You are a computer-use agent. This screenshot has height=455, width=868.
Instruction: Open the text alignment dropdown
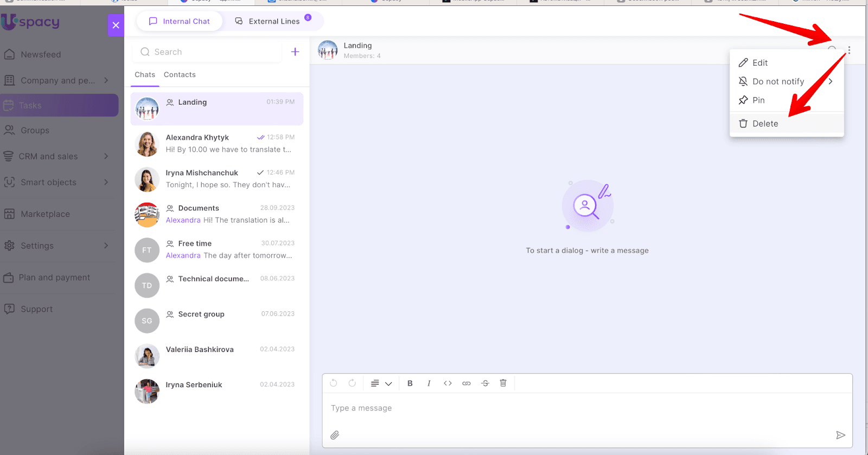pyautogui.click(x=381, y=383)
